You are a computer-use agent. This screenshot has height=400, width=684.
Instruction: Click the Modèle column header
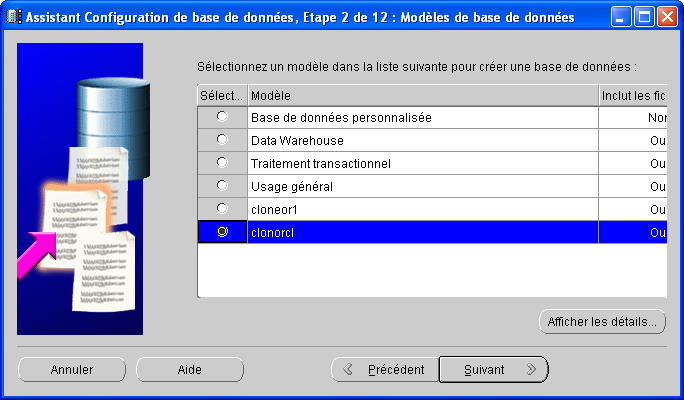[x=422, y=95]
